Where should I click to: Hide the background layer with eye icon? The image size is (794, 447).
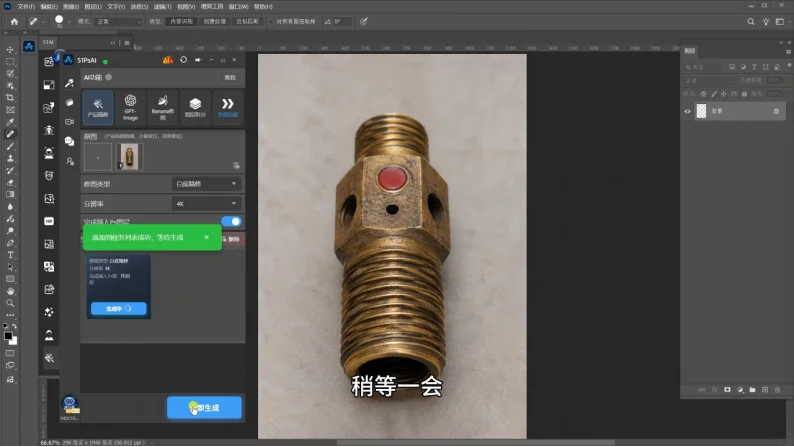[x=688, y=111]
